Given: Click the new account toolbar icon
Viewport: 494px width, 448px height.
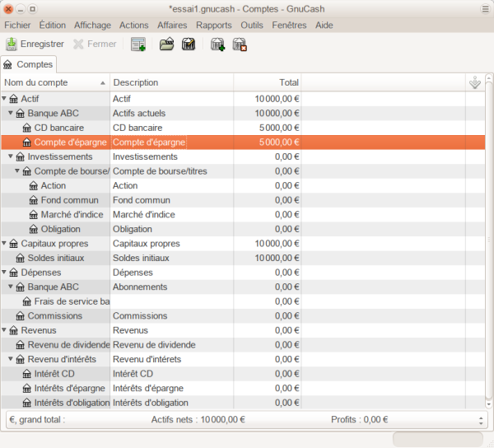Looking at the screenshot, I should 217,44.
